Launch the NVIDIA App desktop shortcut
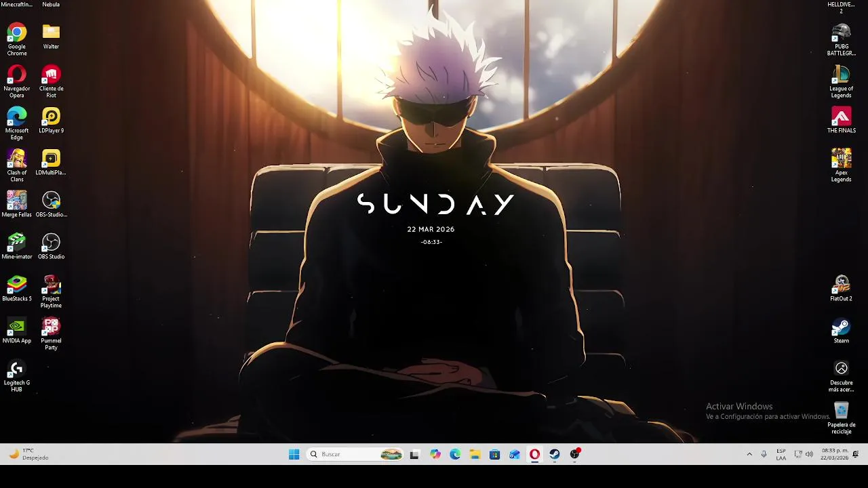The height and width of the screenshot is (488, 868). [x=17, y=331]
